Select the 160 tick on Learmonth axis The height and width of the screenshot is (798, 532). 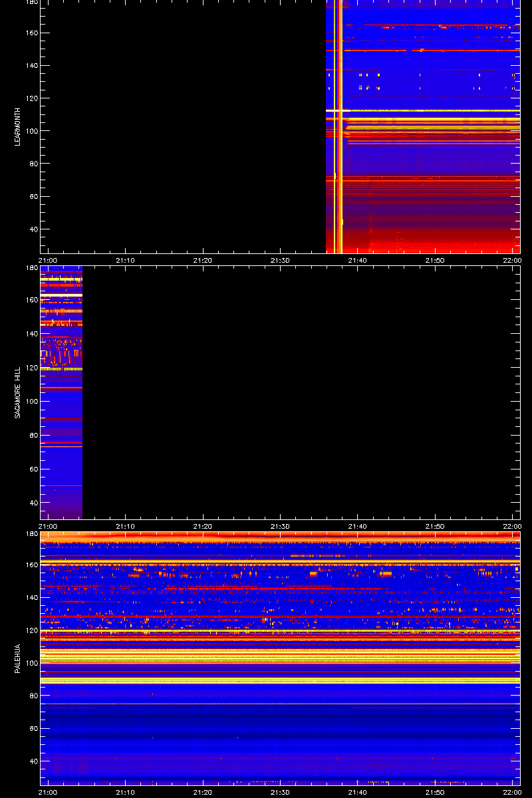pos(31,33)
